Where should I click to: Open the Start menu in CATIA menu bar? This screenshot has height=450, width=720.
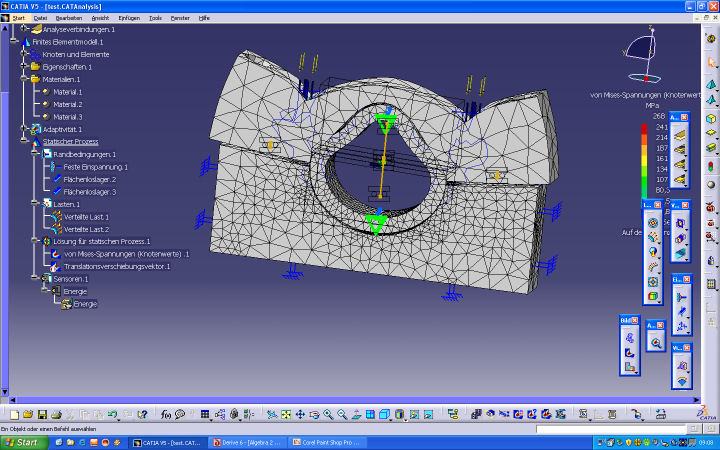[x=19, y=18]
